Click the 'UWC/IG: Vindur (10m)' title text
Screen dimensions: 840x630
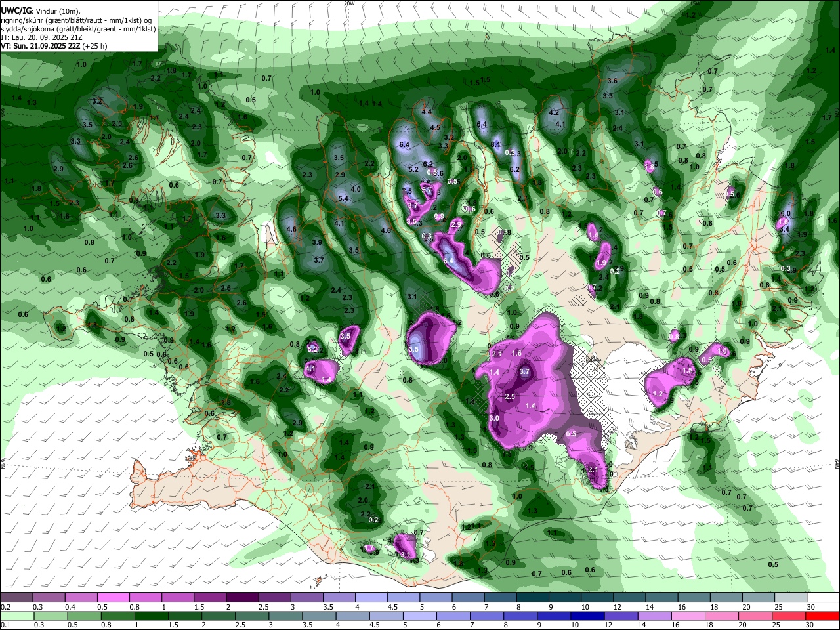point(41,11)
